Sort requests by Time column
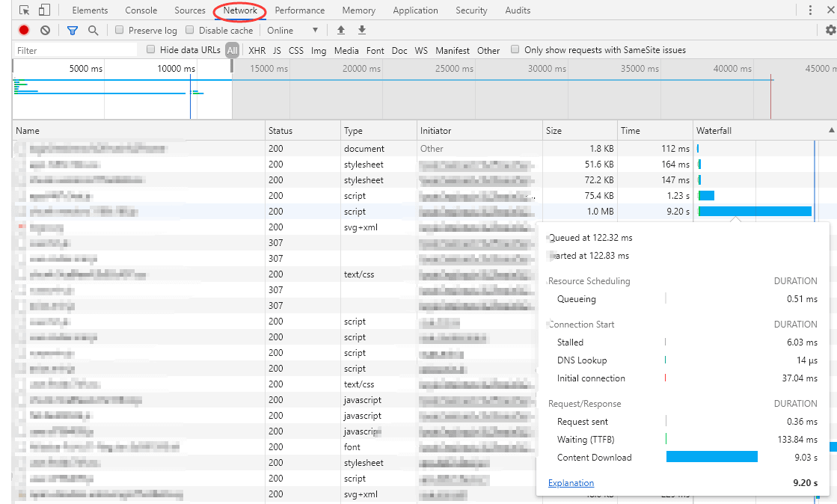Image resolution: width=837 pixels, height=504 pixels. (x=655, y=130)
